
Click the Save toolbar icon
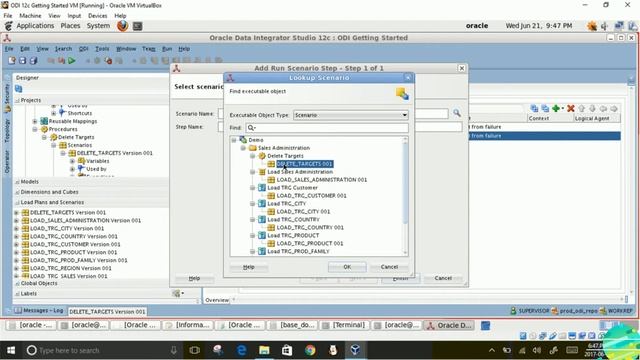[x=22, y=60]
